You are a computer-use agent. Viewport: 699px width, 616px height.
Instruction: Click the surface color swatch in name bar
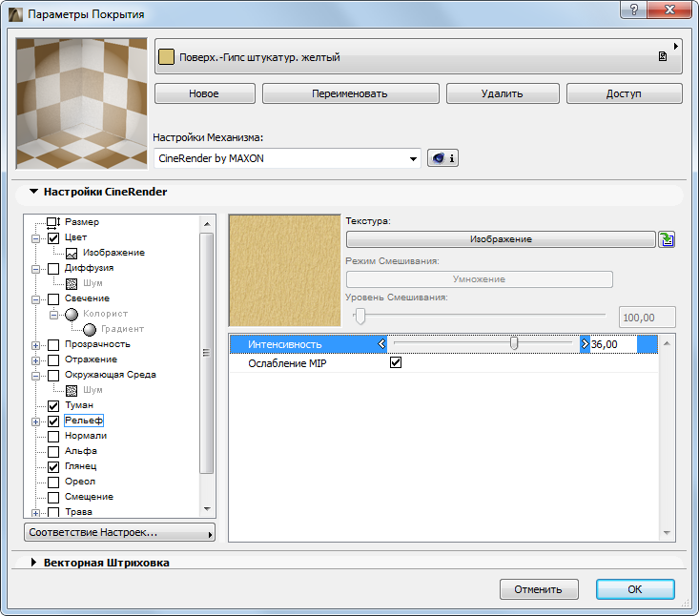(166, 57)
